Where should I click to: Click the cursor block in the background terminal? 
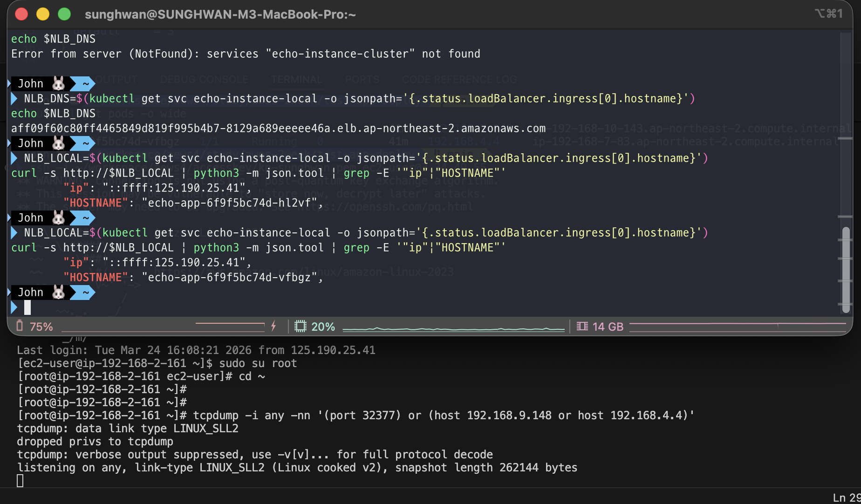pyautogui.click(x=20, y=480)
